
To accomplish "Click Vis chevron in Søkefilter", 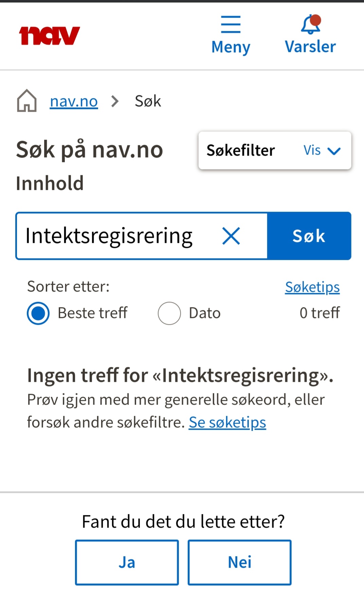I will [x=334, y=151].
